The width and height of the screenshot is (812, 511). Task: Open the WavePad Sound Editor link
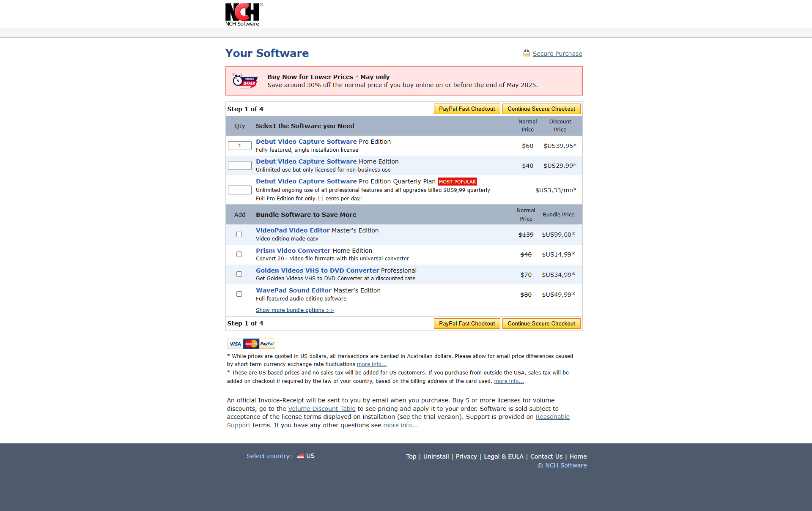coord(294,290)
